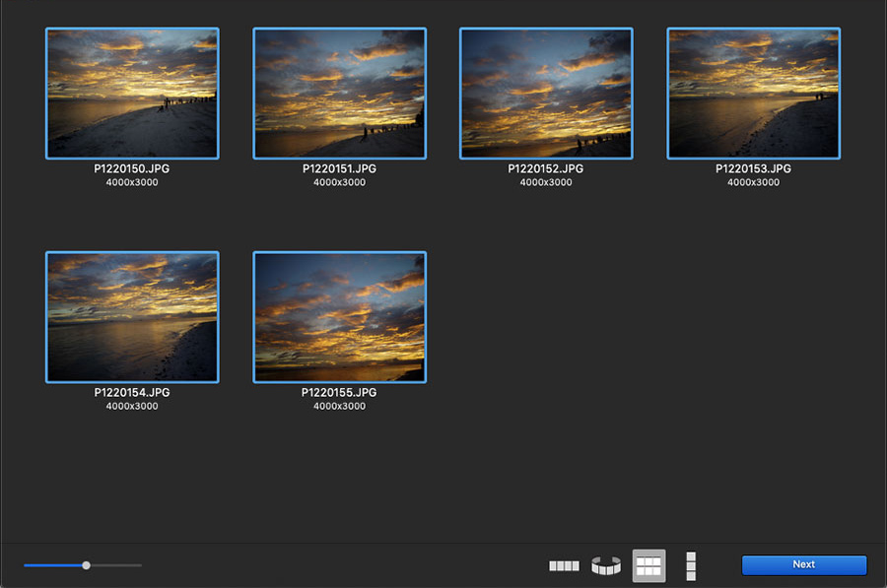Viewport: 887px width, 588px height.
Task: Select the P1220150.JPG sunset thumbnail
Action: point(132,94)
